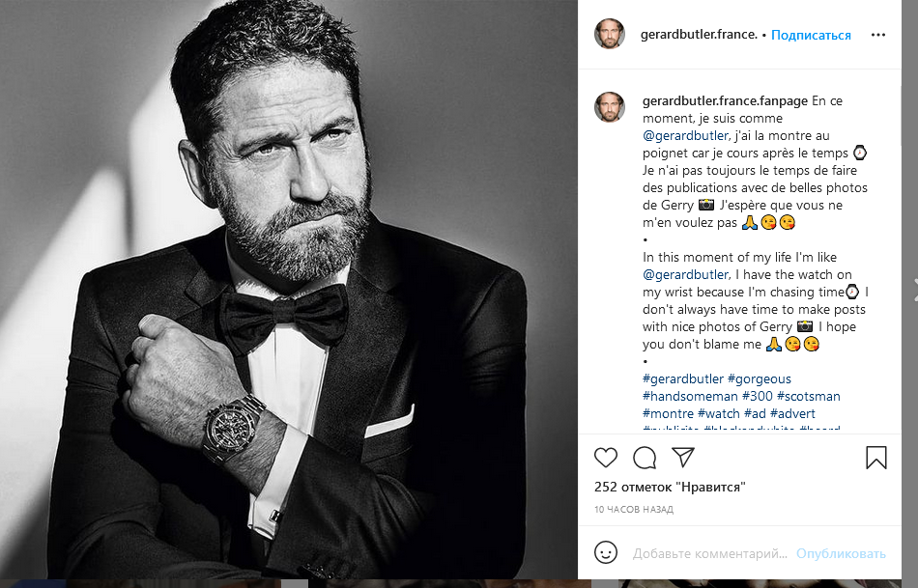Screen dimensions: 918x588
Task: Open gerardbutler.france. username in header
Action: 699,35
